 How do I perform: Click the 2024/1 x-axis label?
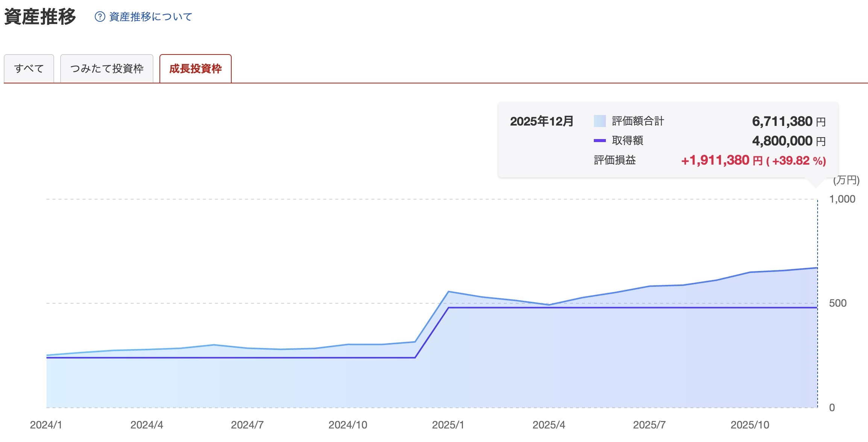[46, 425]
